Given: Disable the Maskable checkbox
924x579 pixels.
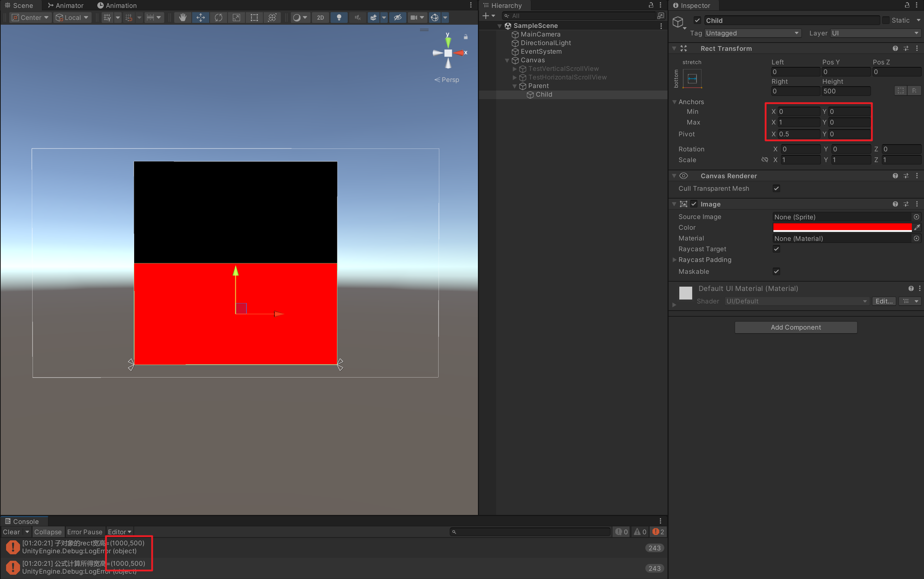Looking at the screenshot, I should pos(776,272).
